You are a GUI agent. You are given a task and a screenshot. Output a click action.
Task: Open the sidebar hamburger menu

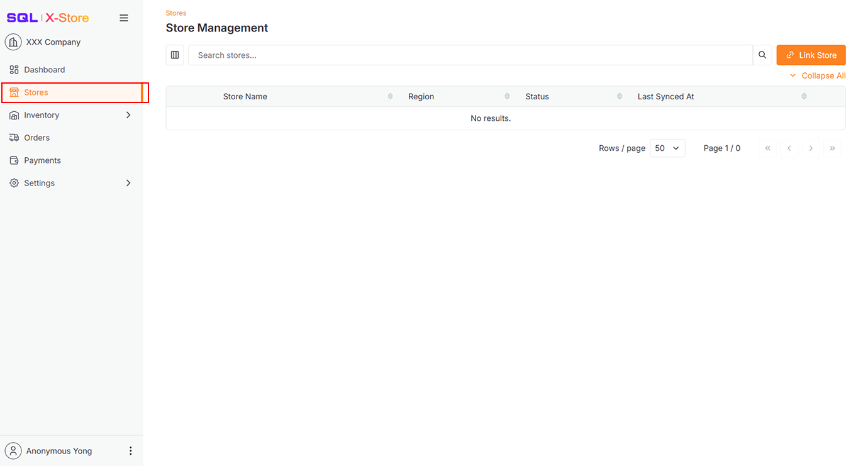click(x=124, y=18)
